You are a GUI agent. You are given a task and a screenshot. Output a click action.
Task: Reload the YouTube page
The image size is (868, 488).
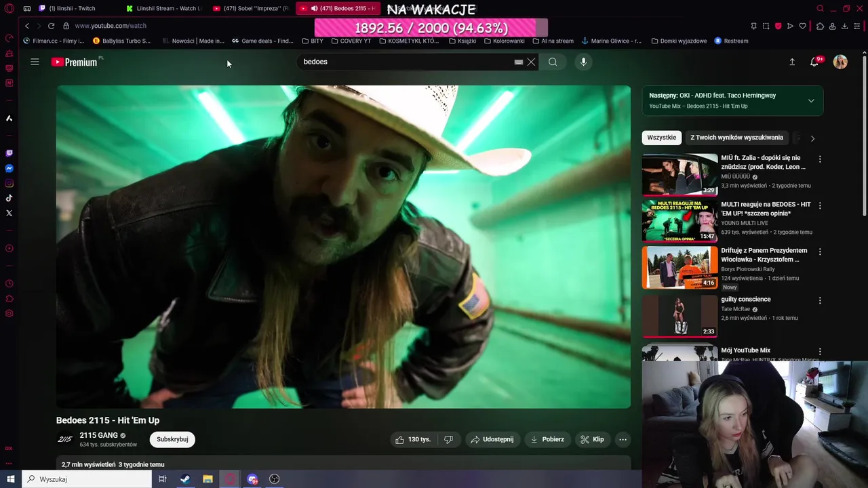point(51,26)
